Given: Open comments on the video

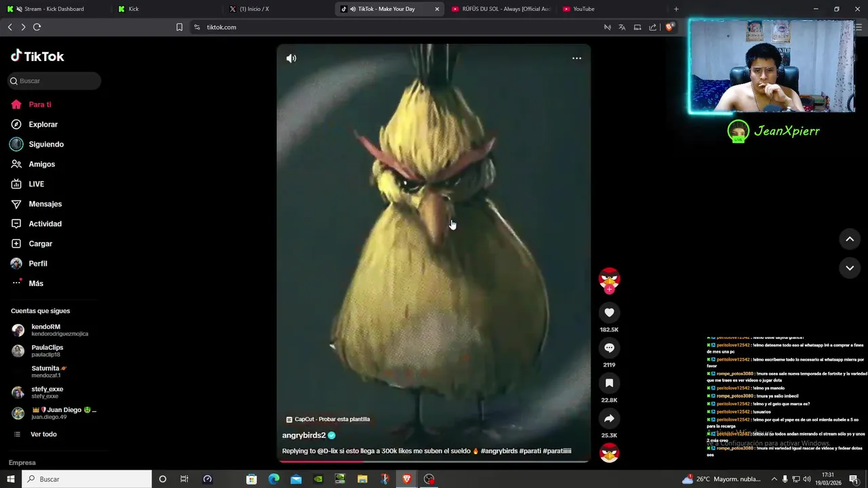Looking at the screenshot, I should [x=609, y=348].
